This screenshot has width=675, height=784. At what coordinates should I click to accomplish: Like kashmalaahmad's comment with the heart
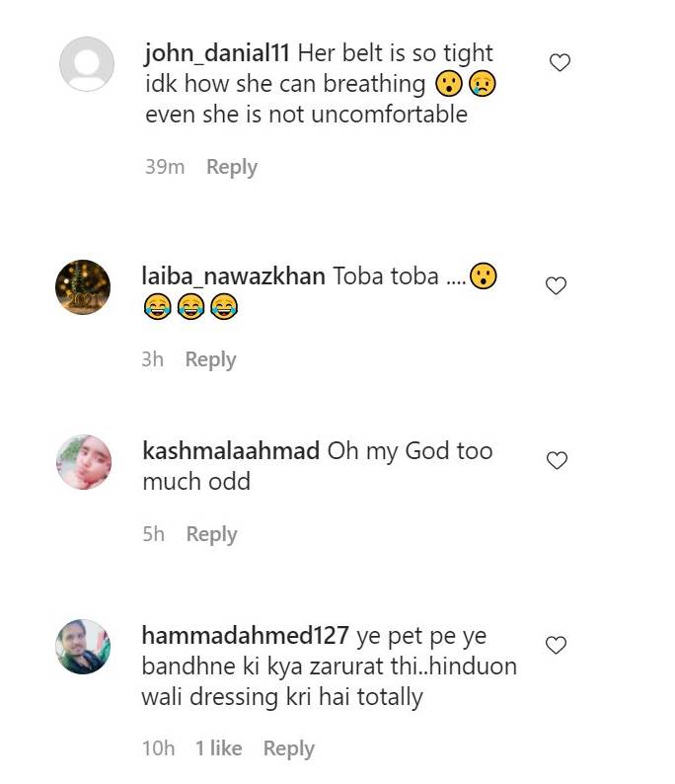[557, 460]
